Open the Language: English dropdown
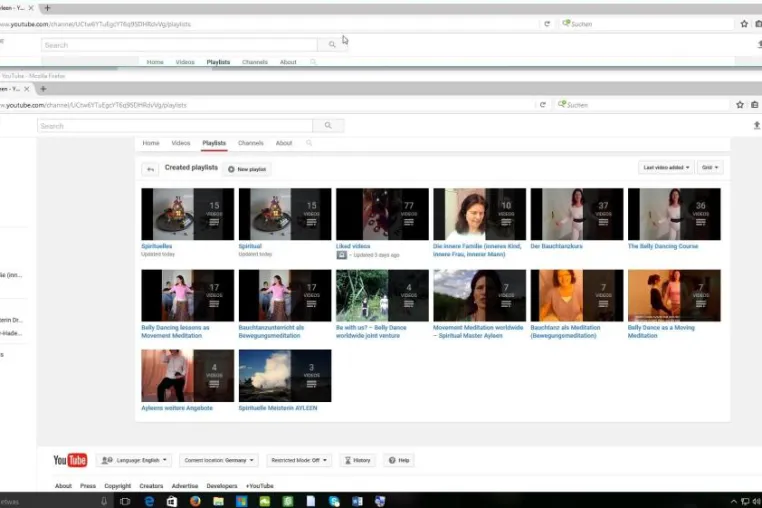This screenshot has height=508, width=762. click(134, 460)
